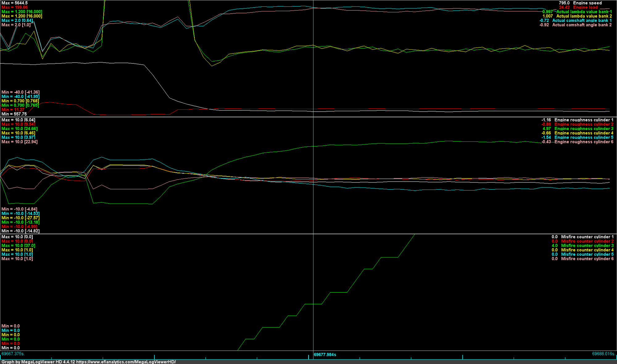Select Actual lambda value bank 2 legend
Viewport: 617px width, 364px height.
tap(584, 16)
